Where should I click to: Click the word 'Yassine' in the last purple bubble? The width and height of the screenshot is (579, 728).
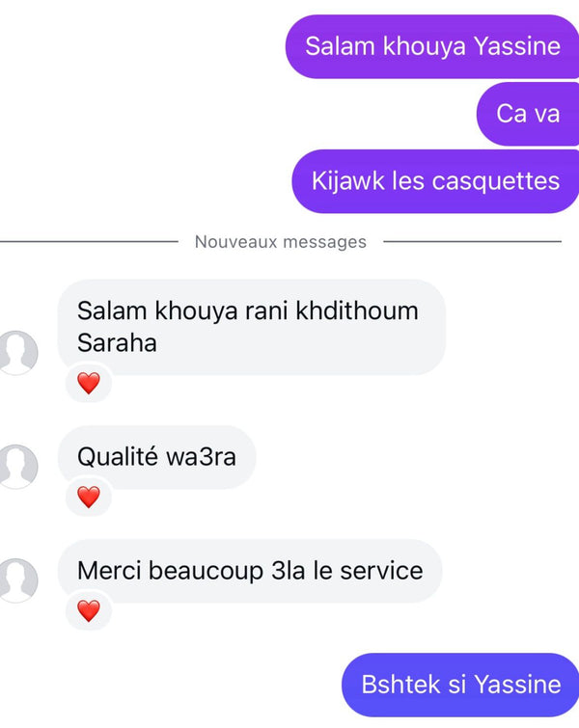click(x=517, y=685)
